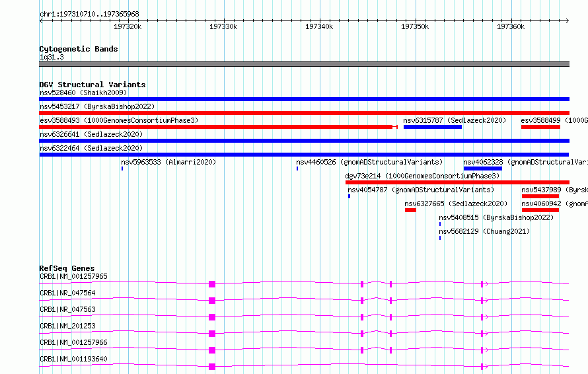Click nsv5682129 (Chuang2021) label
588x374 pixels.
pyautogui.click(x=484, y=231)
